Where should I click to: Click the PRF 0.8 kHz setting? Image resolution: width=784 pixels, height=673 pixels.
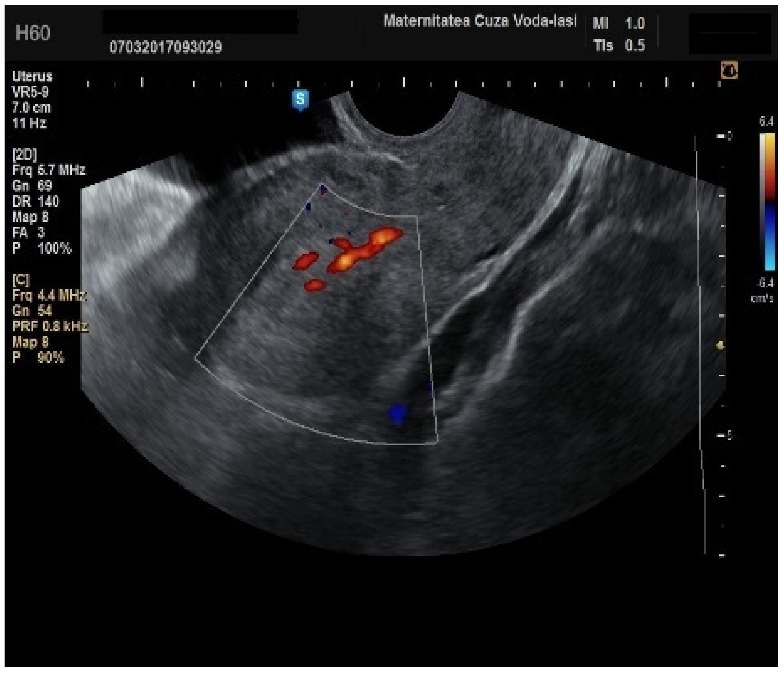[x=50, y=326]
